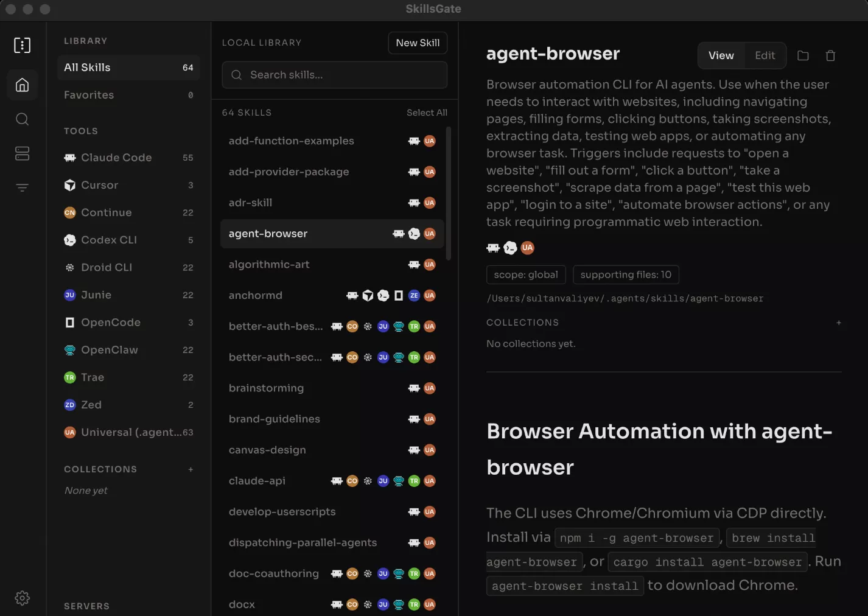Viewport: 868px width, 616px height.
Task: Click Continue badge on better-auth-bes row
Action: point(352,326)
